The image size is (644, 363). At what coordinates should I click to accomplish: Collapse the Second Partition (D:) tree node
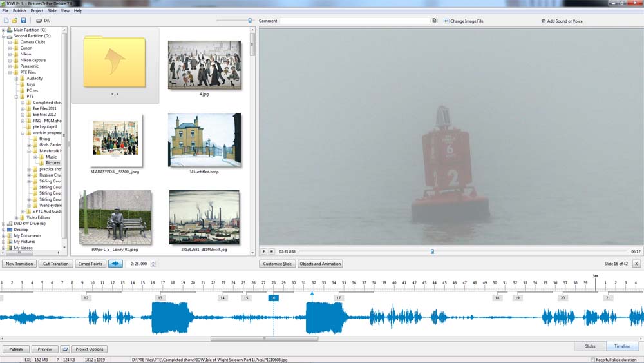pyautogui.click(x=3, y=36)
